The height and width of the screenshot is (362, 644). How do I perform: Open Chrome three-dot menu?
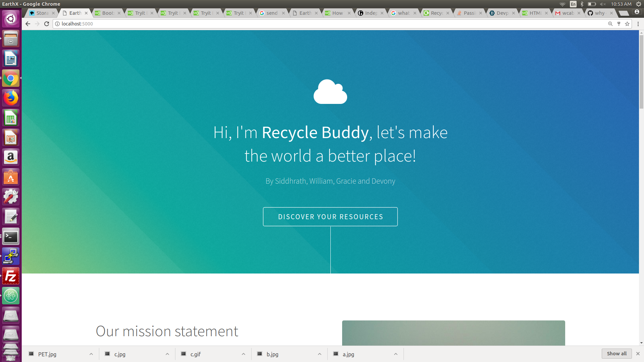coord(638,24)
